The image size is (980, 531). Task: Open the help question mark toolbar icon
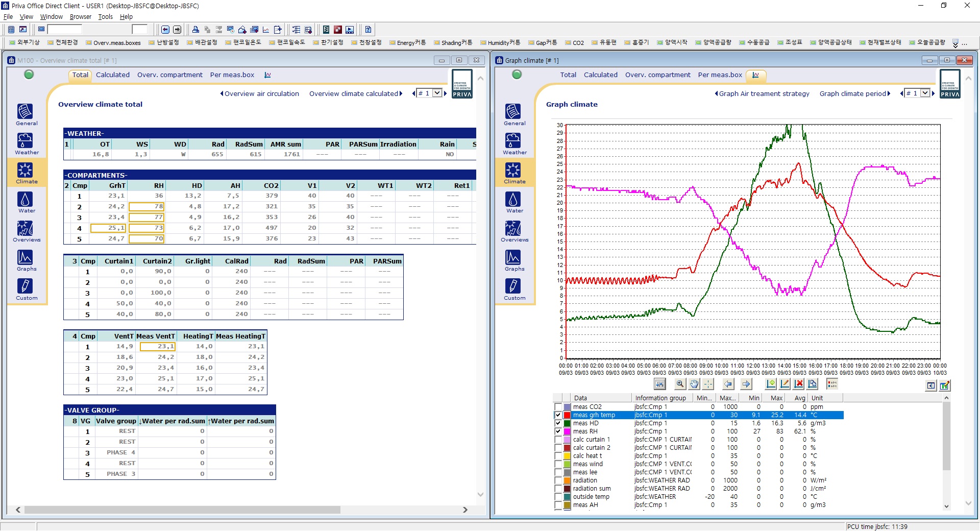click(x=368, y=30)
